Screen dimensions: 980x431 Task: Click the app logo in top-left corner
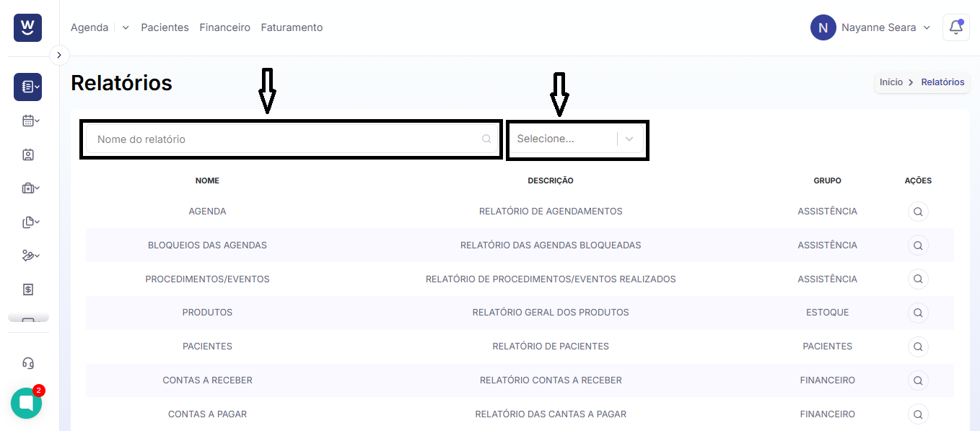[27, 27]
